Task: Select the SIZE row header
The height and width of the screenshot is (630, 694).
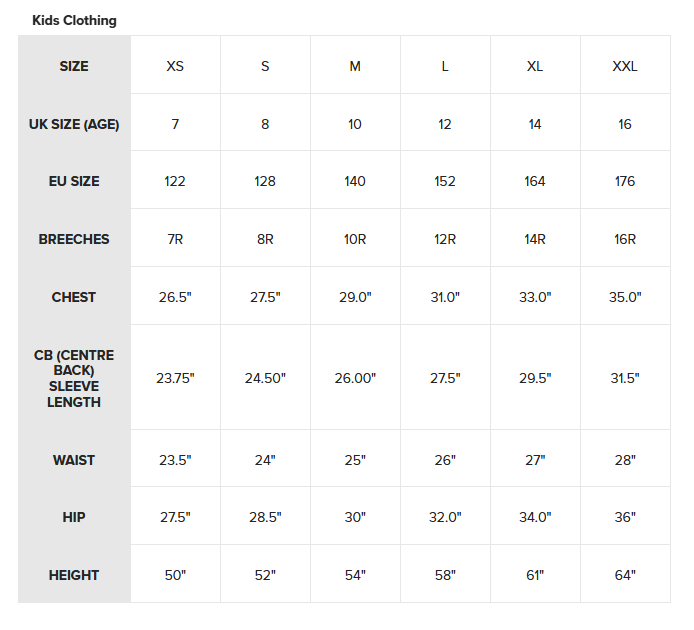Action: point(74,66)
